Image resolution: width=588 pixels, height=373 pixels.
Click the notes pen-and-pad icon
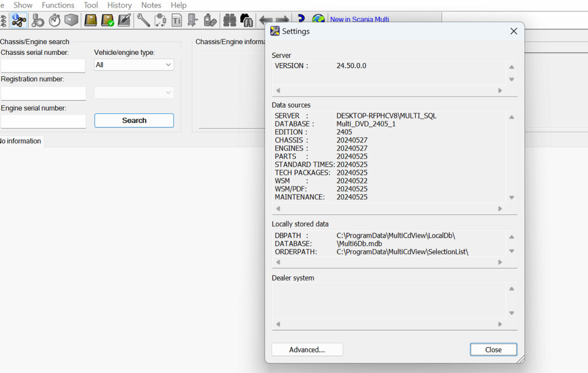124,20
